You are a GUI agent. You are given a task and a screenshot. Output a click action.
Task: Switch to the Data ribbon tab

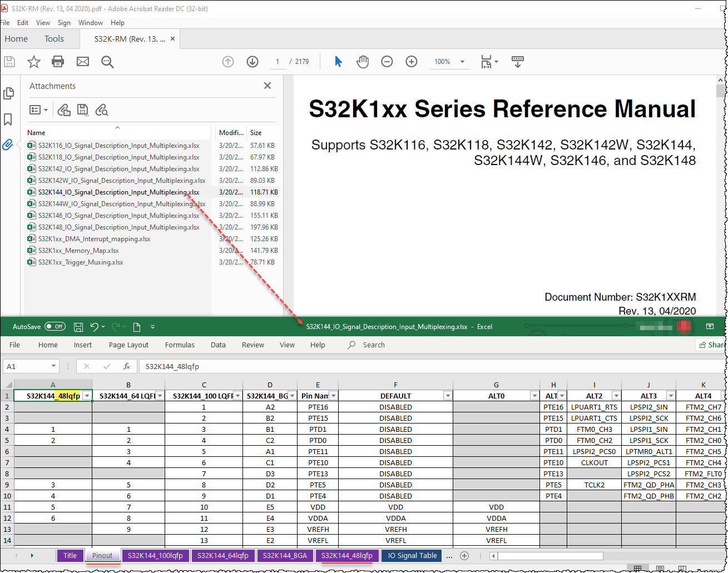[218, 345]
